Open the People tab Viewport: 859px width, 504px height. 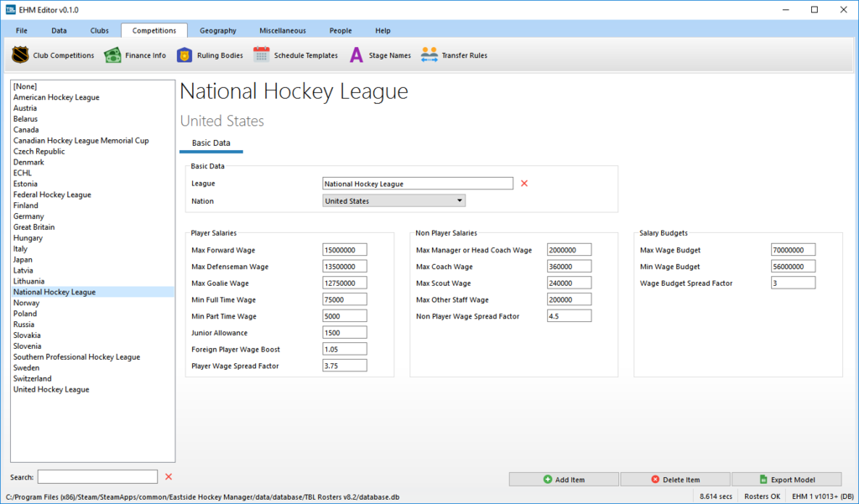tap(341, 31)
